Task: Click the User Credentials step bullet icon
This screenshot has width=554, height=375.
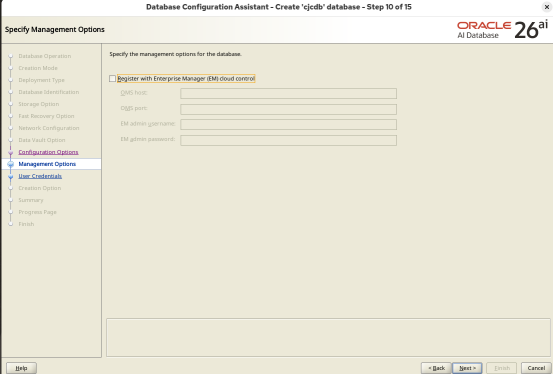Action: pyautogui.click(x=11, y=176)
